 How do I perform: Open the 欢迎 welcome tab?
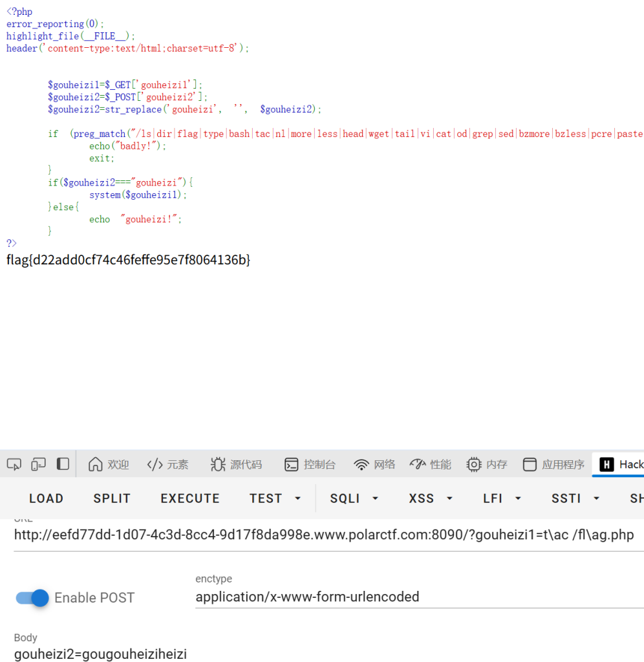pyautogui.click(x=109, y=464)
